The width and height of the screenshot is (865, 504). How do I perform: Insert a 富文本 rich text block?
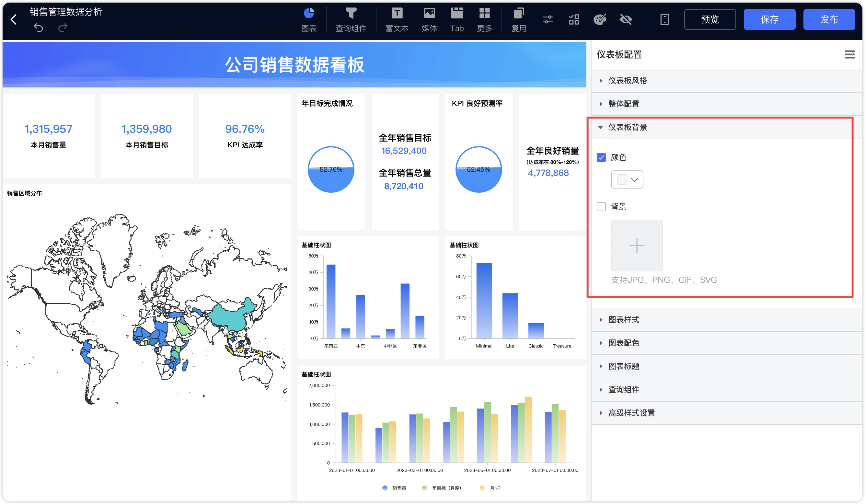click(x=397, y=20)
